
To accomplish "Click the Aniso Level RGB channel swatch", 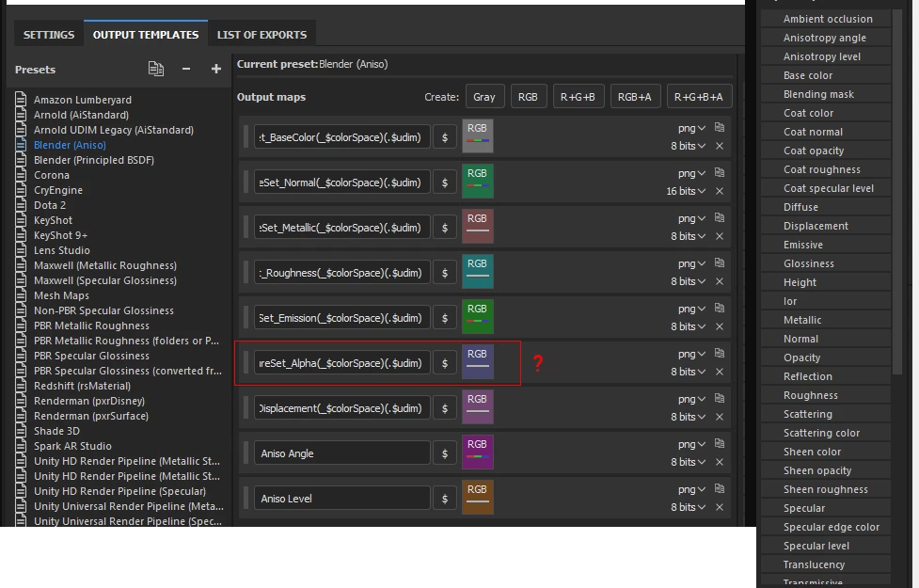I will 477,497.
